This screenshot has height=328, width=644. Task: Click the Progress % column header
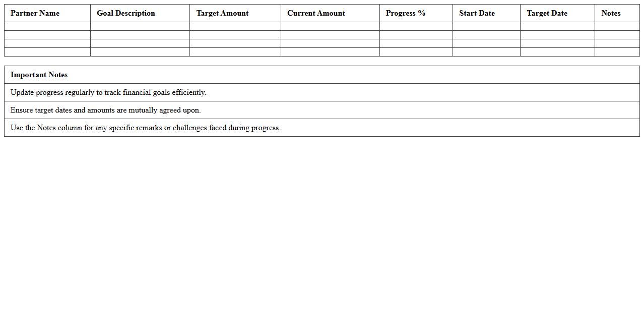pyautogui.click(x=406, y=13)
